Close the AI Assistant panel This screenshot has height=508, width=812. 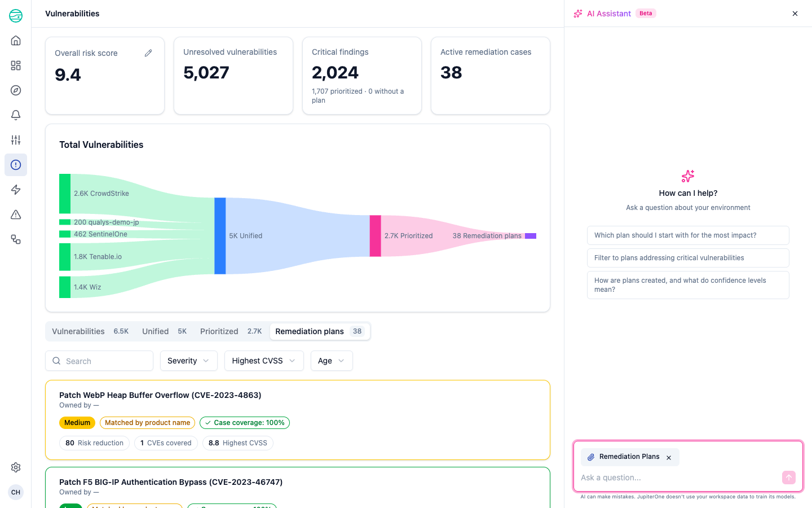click(795, 14)
